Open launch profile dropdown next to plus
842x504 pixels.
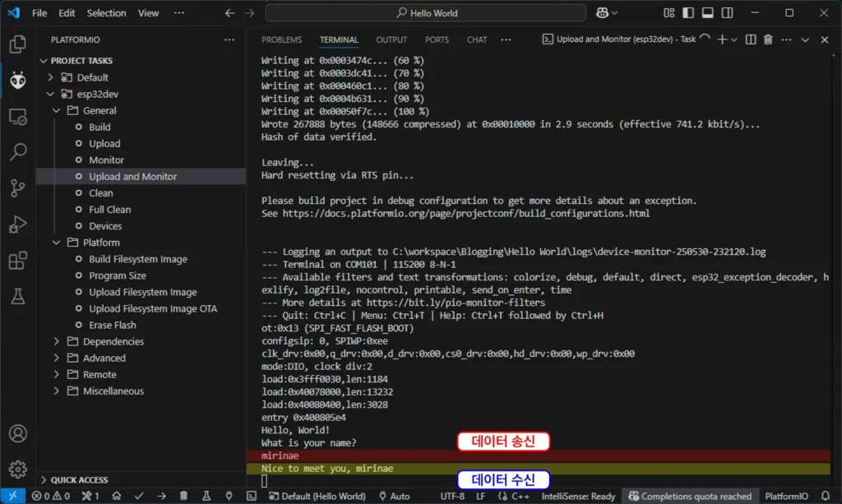734,39
